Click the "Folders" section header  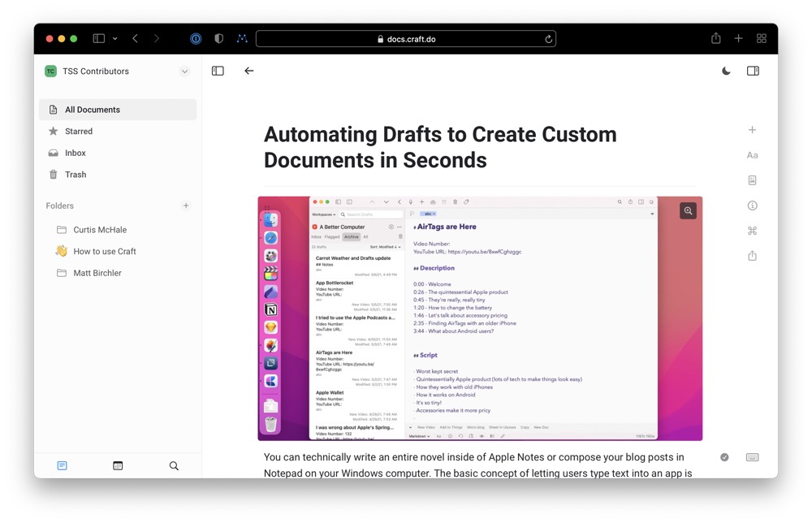(x=59, y=205)
